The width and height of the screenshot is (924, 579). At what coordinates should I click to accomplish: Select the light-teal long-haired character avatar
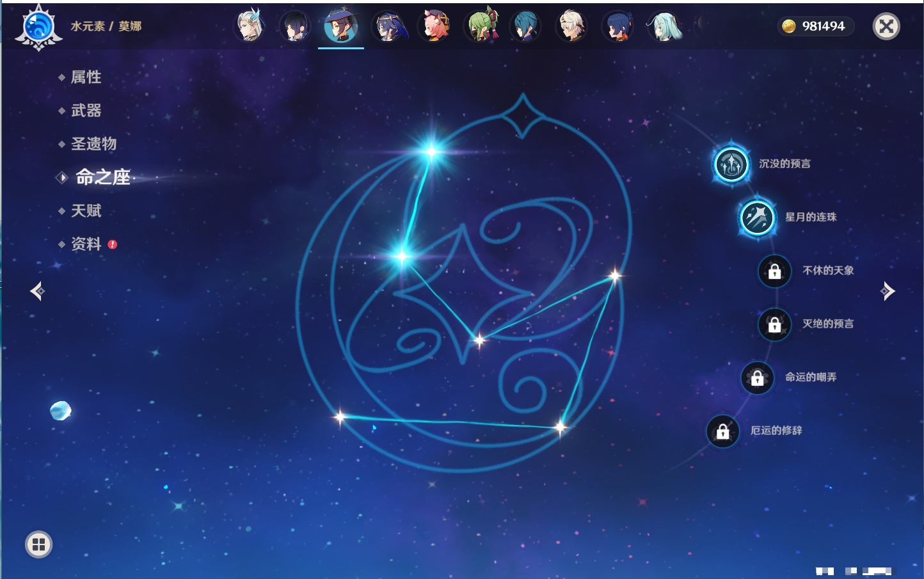point(664,26)
